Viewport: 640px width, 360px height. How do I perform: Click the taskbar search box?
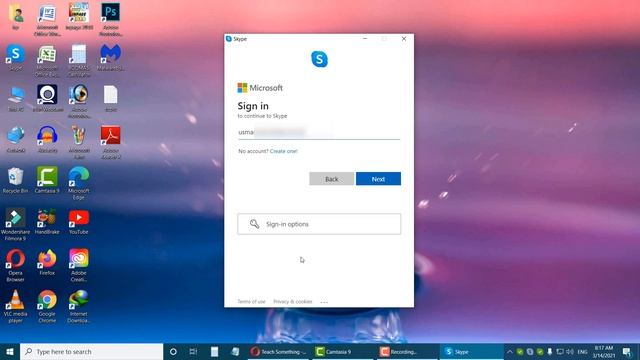(x=91, y=351)
